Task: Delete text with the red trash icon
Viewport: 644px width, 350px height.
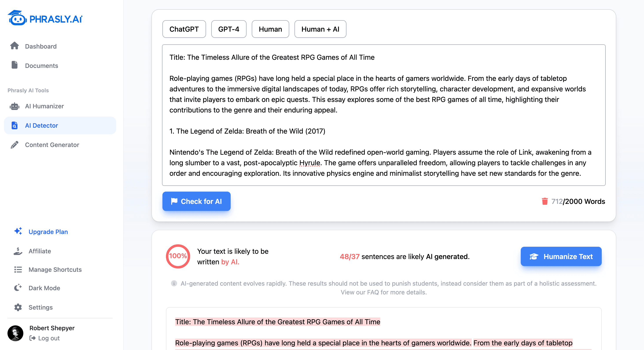Action: click(x=545, y=201)
